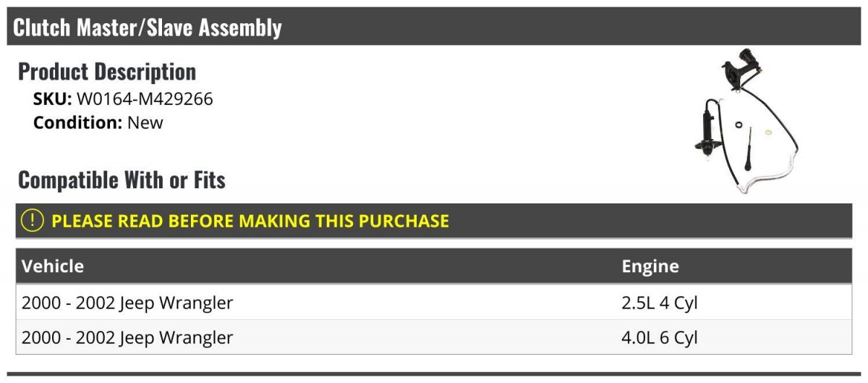
Task: Click the Please Read warning text
Action: 250,220
